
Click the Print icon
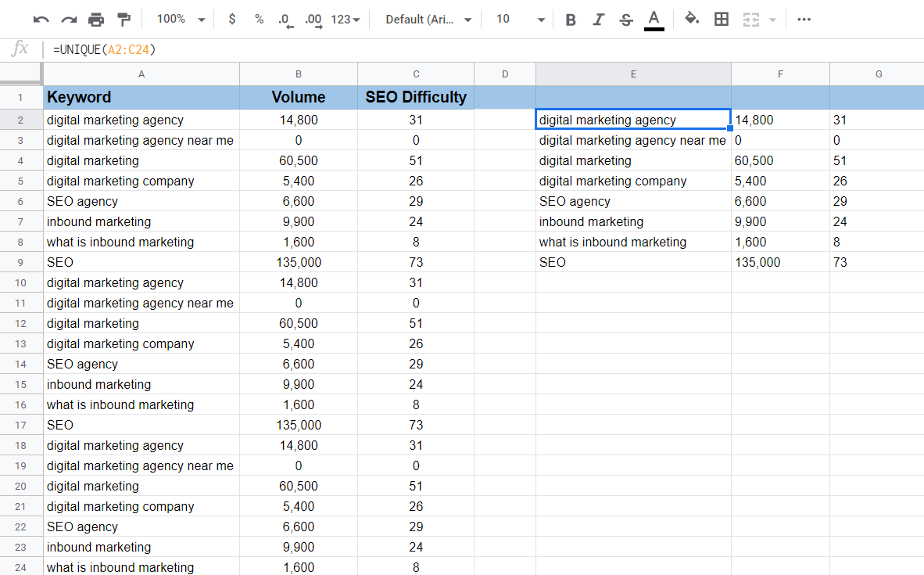[x=96, y=20]
